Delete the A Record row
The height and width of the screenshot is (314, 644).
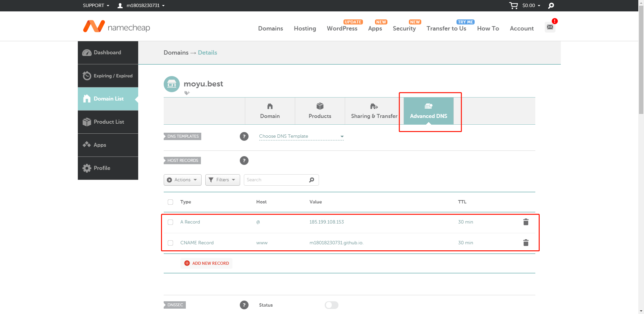pyautogui.click(x=526, y=222)
